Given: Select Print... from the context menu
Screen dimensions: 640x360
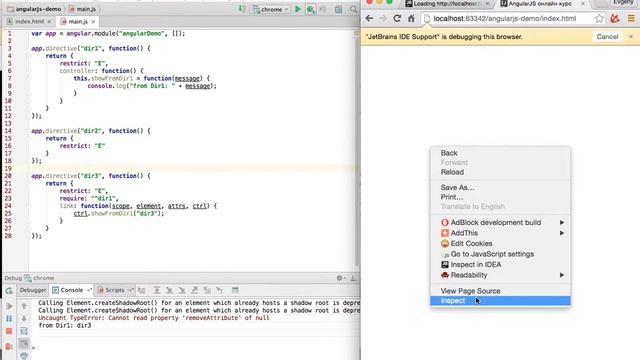Looking at the screenshot, I should pyautogui.click(x=500, y=197).
